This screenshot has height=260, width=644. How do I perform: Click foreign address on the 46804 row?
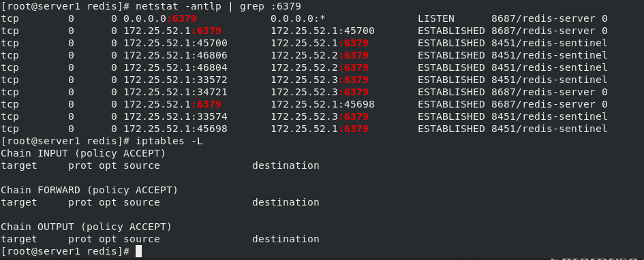(320, 67)
